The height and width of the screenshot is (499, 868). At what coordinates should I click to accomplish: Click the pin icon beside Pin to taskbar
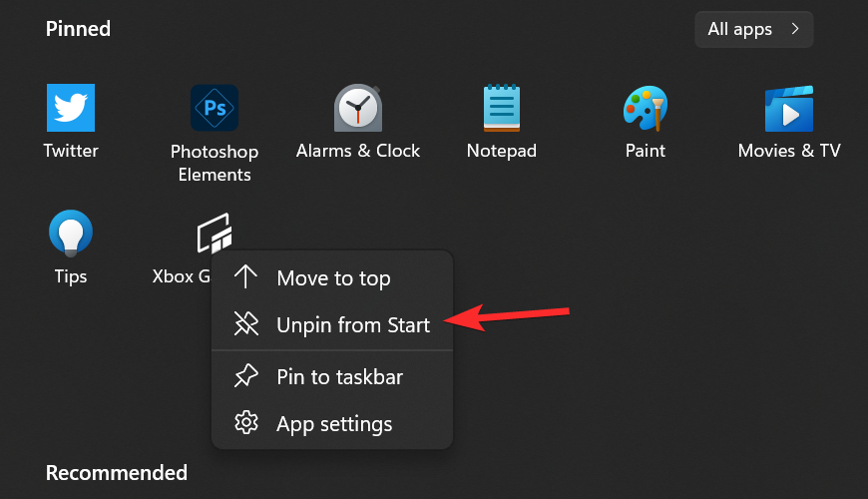coord(245,376)
